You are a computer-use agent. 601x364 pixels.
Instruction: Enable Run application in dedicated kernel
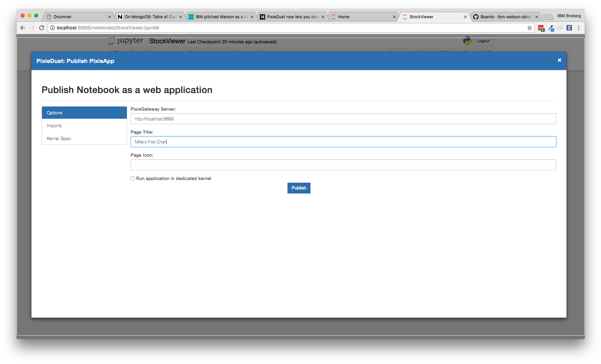coord(133,179)
